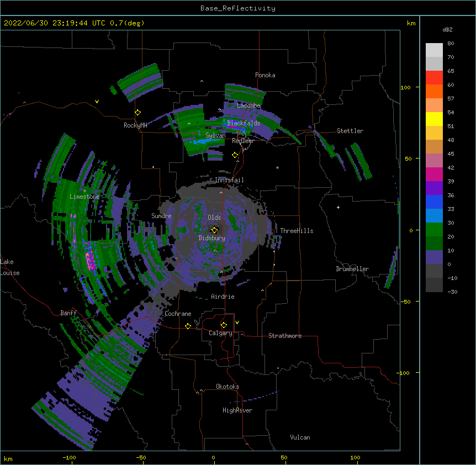Click the Vulcan city label
Viewport: 476px width, 465px height.
pyautogui.click(x=300, y=437)
